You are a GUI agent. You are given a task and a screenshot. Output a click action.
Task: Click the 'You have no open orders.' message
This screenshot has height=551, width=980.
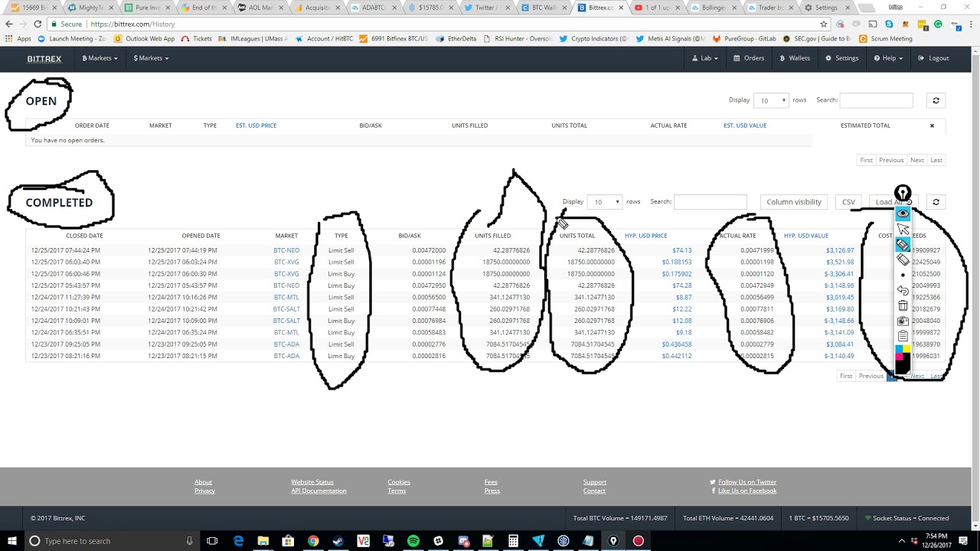click(67, 140)
